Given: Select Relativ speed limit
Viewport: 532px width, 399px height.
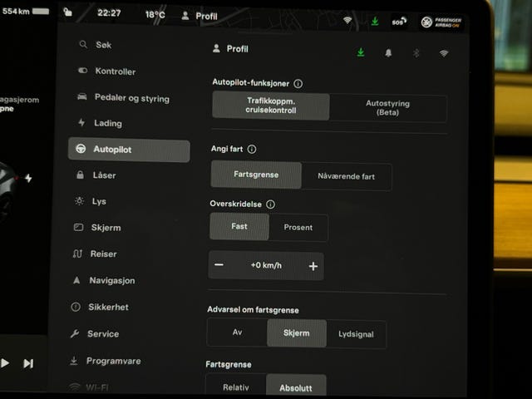Looking at the screenshot, I should tap(236, 386).
